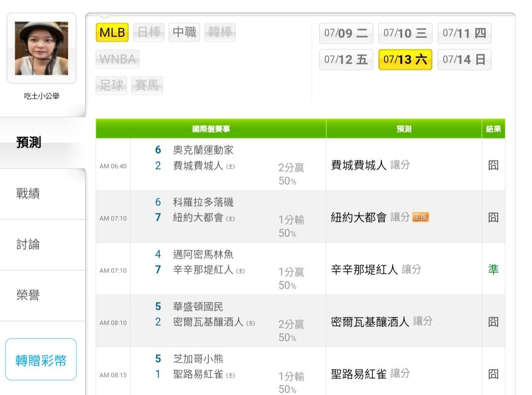
Task: Select date 07/10 三
Action: coord(405,33)
